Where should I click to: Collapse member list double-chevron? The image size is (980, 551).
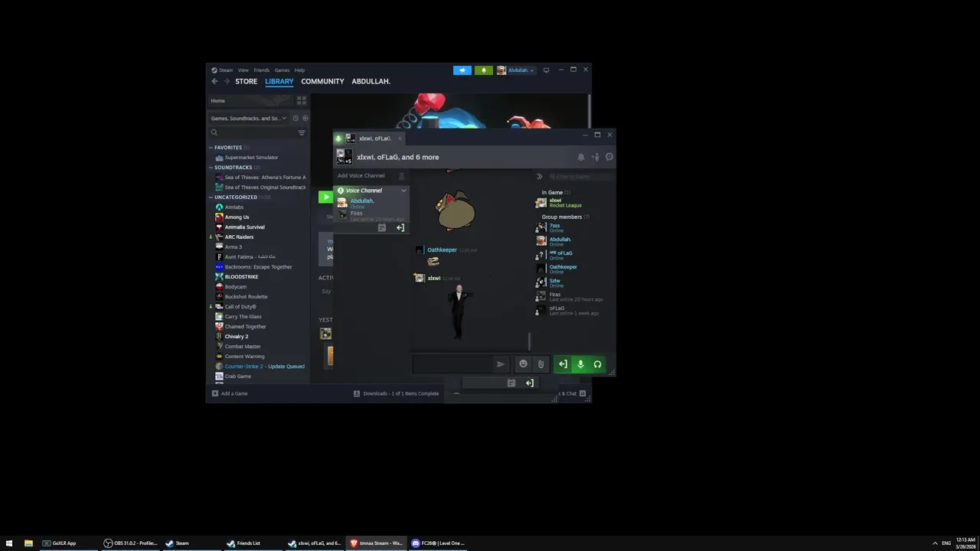click(x=539, y=176)
